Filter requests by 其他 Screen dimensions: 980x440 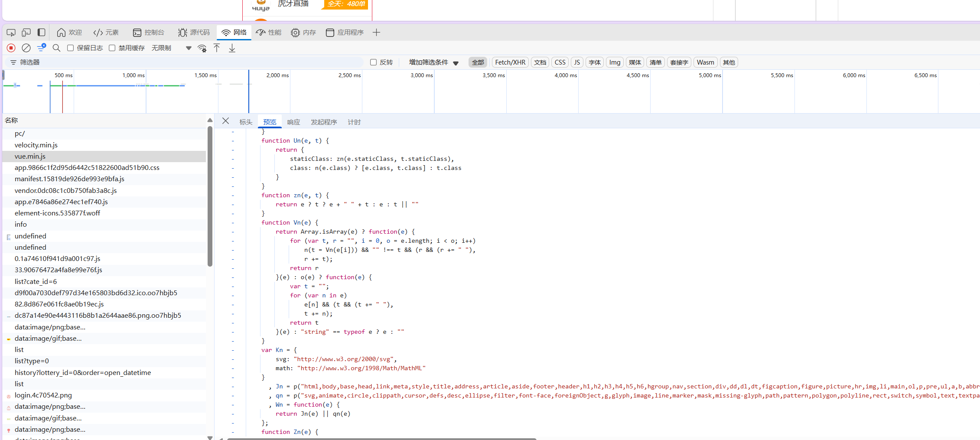point(729,62)
